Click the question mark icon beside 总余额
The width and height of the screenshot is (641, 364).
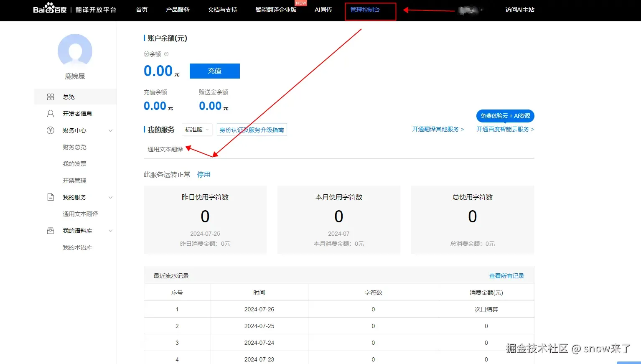166,54
